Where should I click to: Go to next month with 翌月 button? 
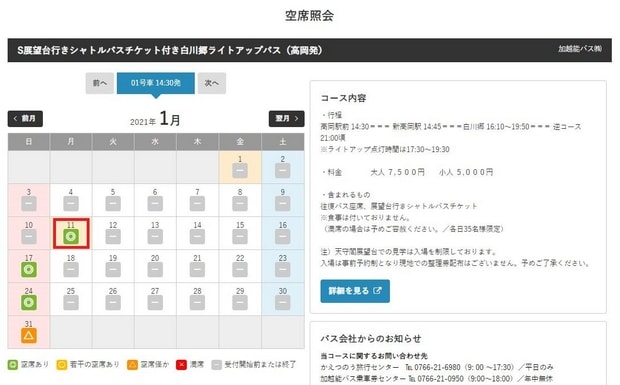[287, 119]
